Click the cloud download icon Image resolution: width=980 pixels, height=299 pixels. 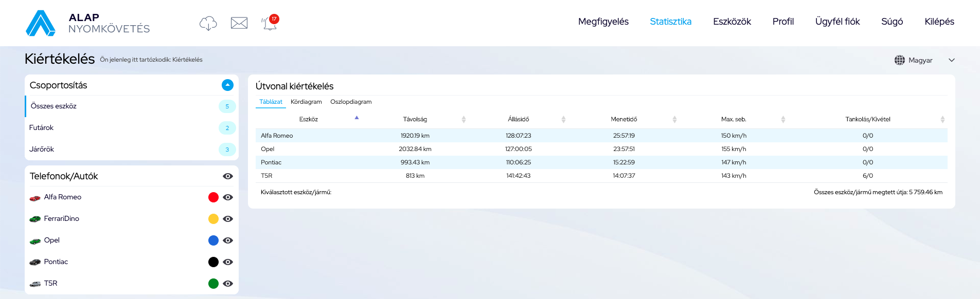pyautogui.click(x=208, y=23)
